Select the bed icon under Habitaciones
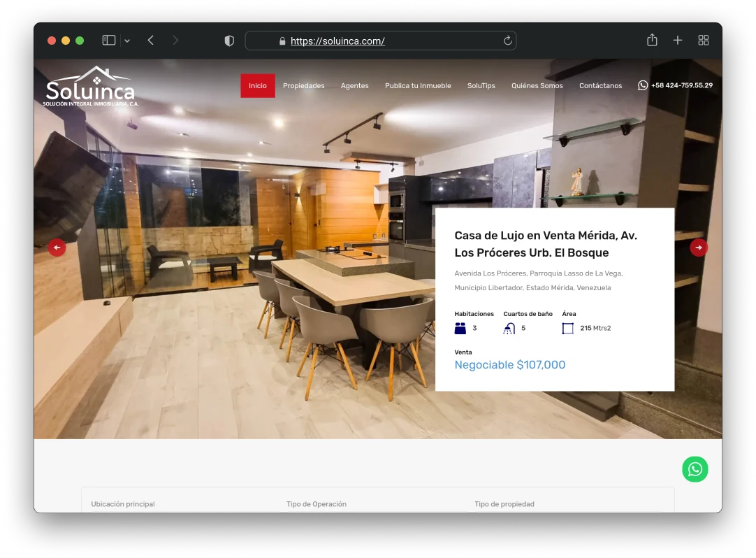Screen dimensions: 756x558 460,327
